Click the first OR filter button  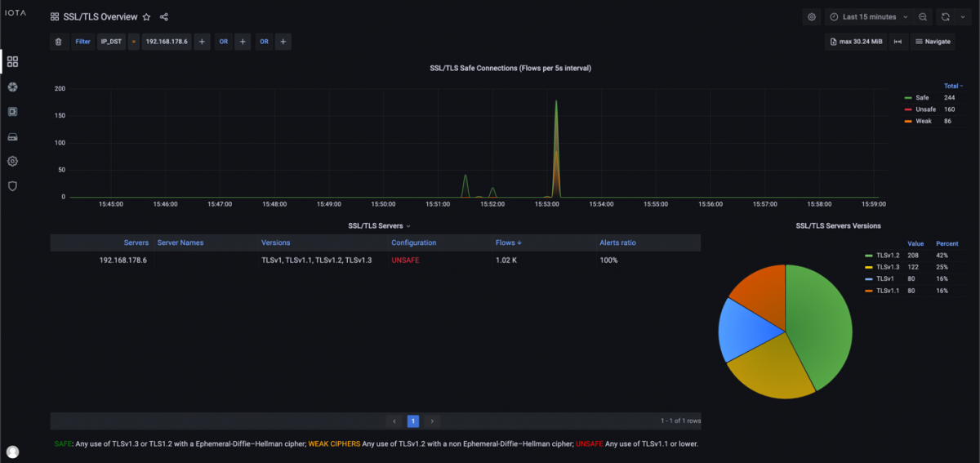click(x=223, y=42)
